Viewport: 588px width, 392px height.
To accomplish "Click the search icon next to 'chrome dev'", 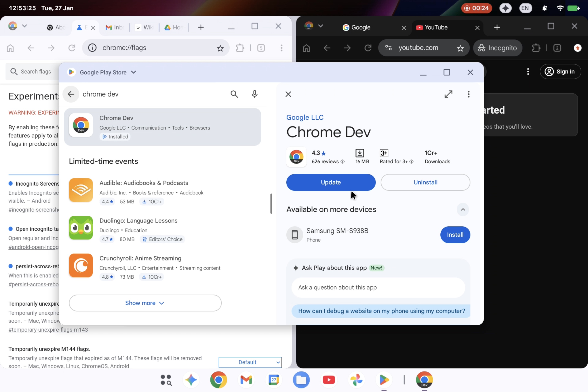I will 234,94.
